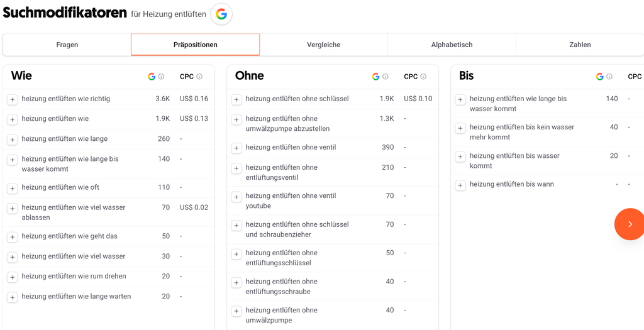Click keyword 'heizung entlüften ohne ventil youtube'

(291, 201)
